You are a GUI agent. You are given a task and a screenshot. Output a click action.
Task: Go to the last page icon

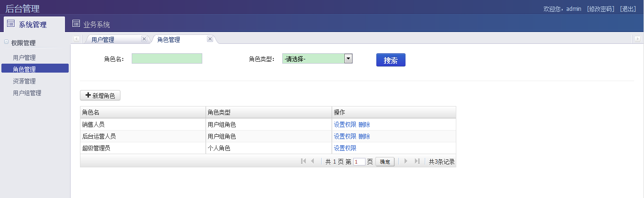pyautogui.click(x=417, y=161)
